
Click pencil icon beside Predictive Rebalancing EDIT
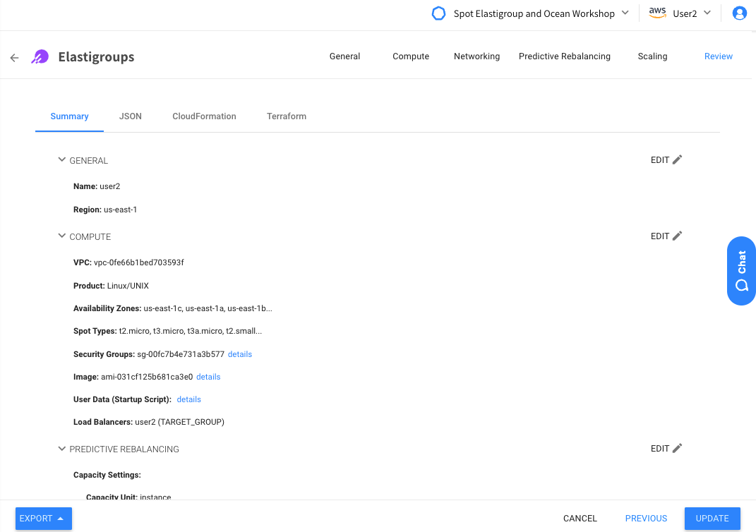[677, 448]
